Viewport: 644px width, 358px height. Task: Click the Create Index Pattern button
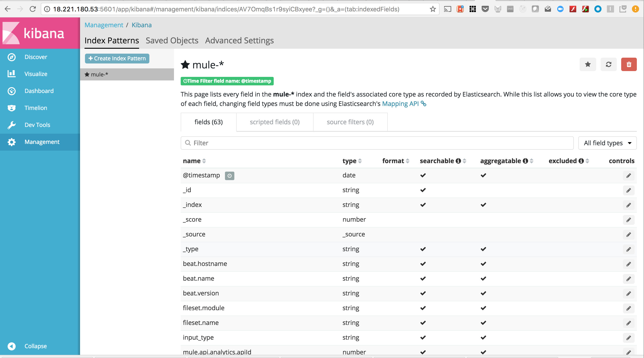pos(117,58)
